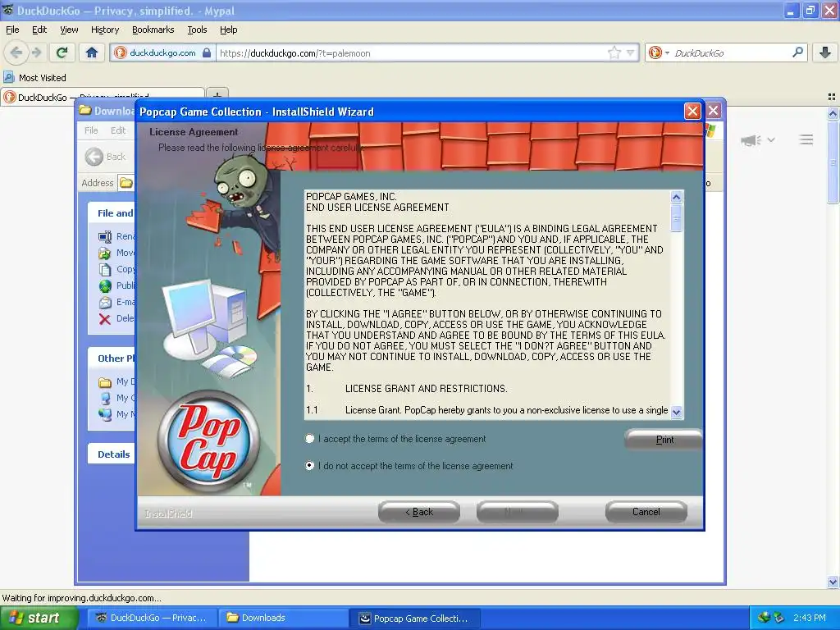Open a new tab with plus button
Screen dimensions: 840x630
(x=217, y=95)
